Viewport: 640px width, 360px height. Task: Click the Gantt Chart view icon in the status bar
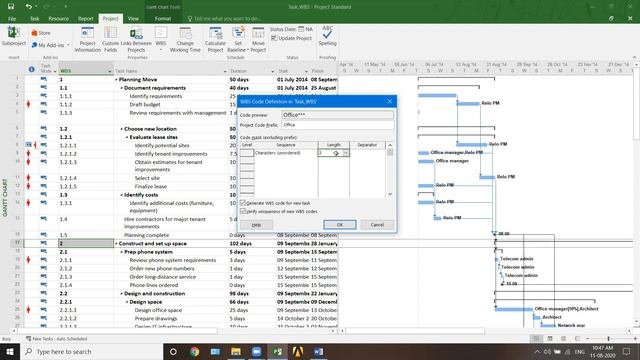point(536,339)
